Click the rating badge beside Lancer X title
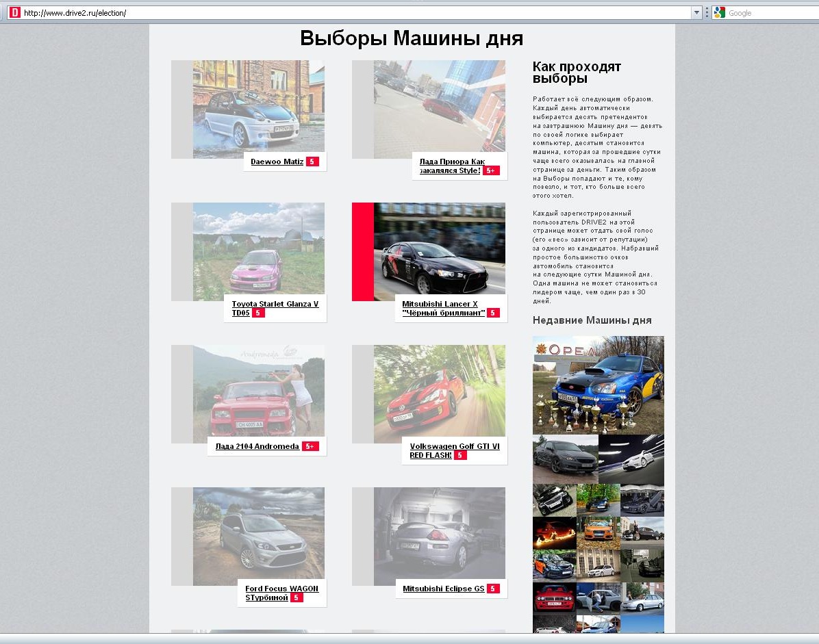The height and width of the screenshot is (644, 819). [493, 313]
